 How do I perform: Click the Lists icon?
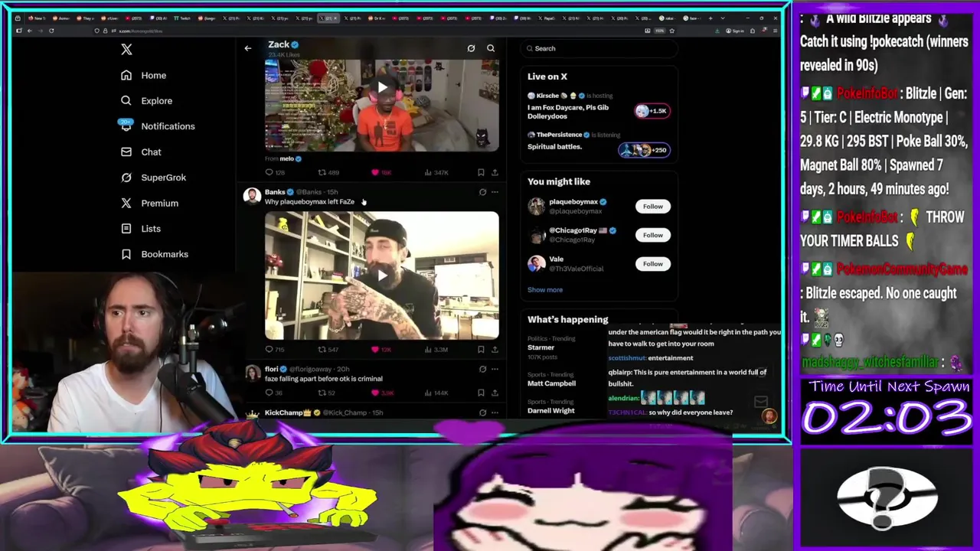coord(126,228)
